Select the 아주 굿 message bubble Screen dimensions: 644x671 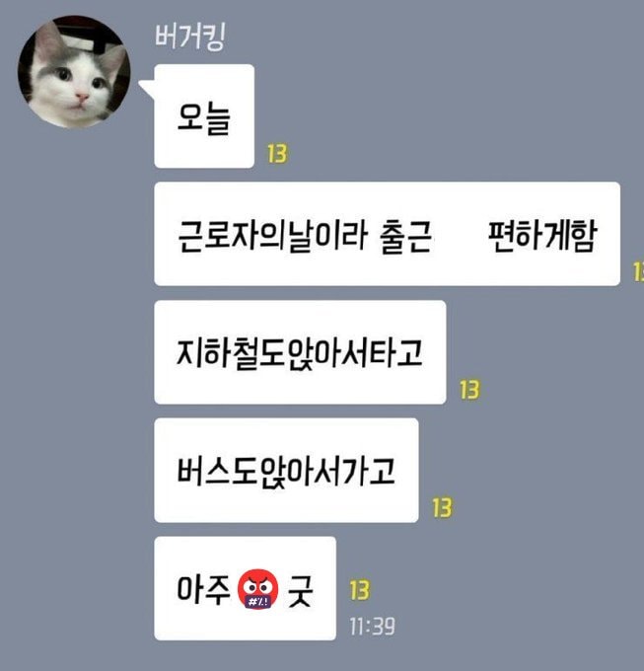coord(245,588)
